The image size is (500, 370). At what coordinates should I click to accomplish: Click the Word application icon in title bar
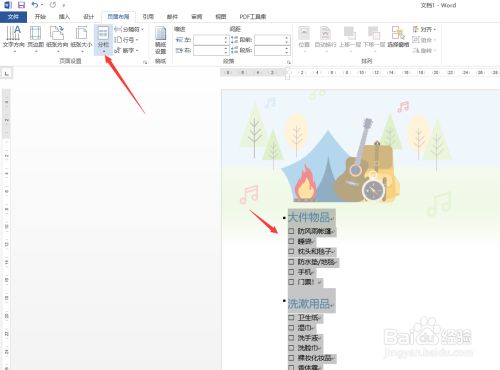(x=8, y=5)
